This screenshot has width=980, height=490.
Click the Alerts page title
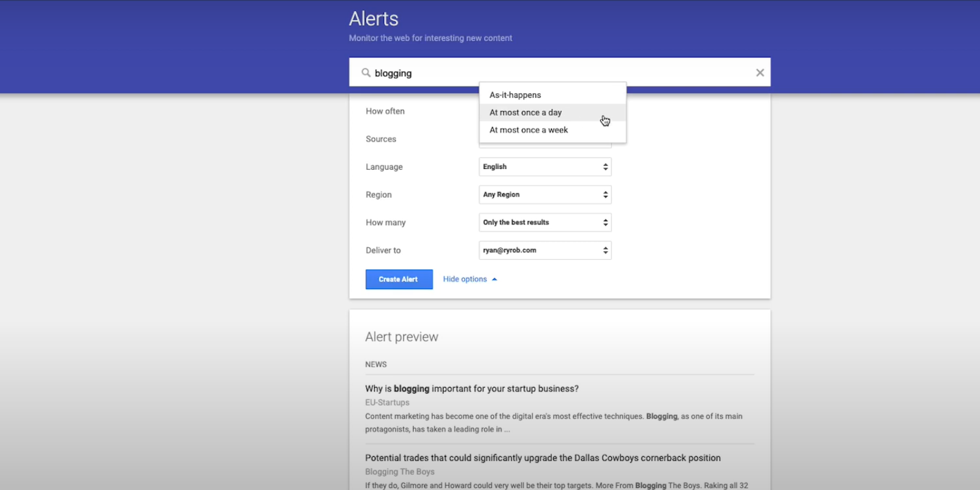tap(374, 19)
